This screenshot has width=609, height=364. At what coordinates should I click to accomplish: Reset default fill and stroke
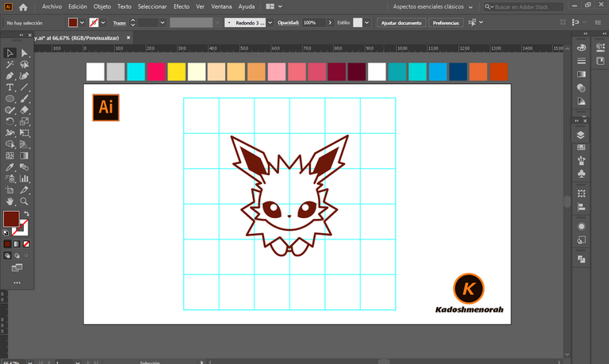(x=6, y=232)
